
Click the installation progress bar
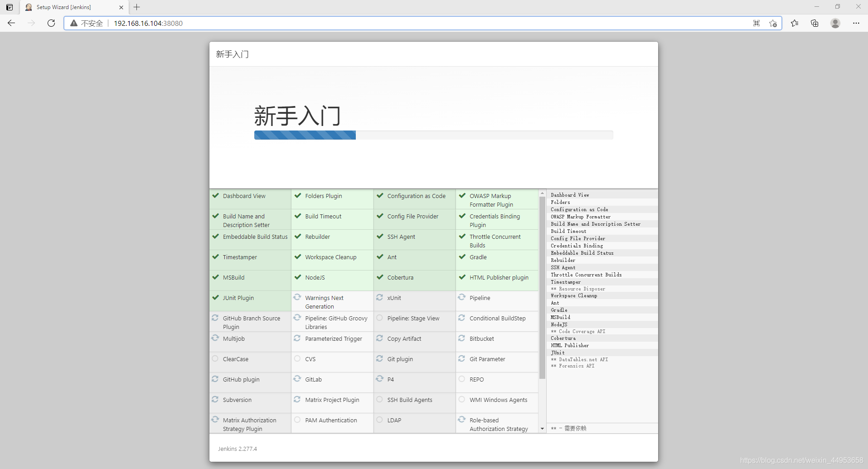click(x=433, y=135)
